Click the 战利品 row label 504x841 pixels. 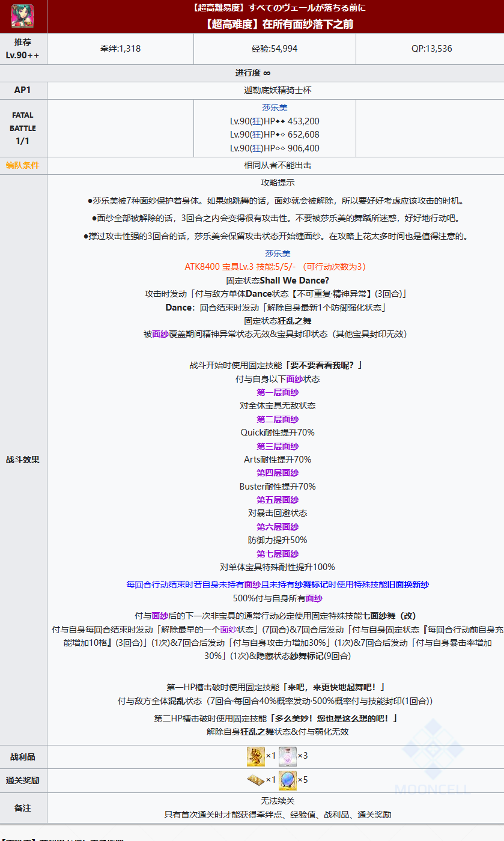[23, 757]
